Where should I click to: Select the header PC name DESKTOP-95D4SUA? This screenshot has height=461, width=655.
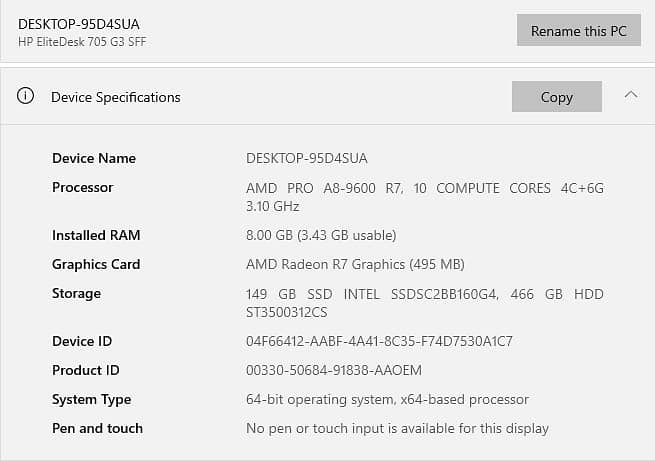[79, 24]
